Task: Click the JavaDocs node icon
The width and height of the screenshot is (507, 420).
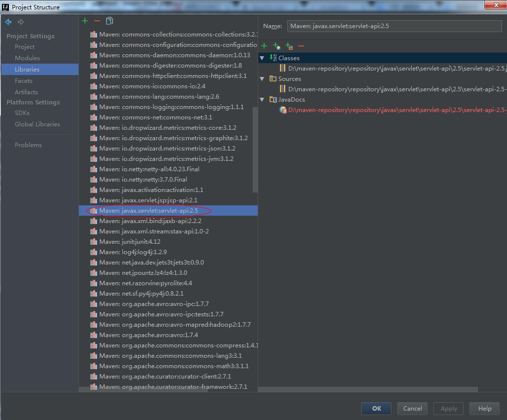Action: (273, 99)
